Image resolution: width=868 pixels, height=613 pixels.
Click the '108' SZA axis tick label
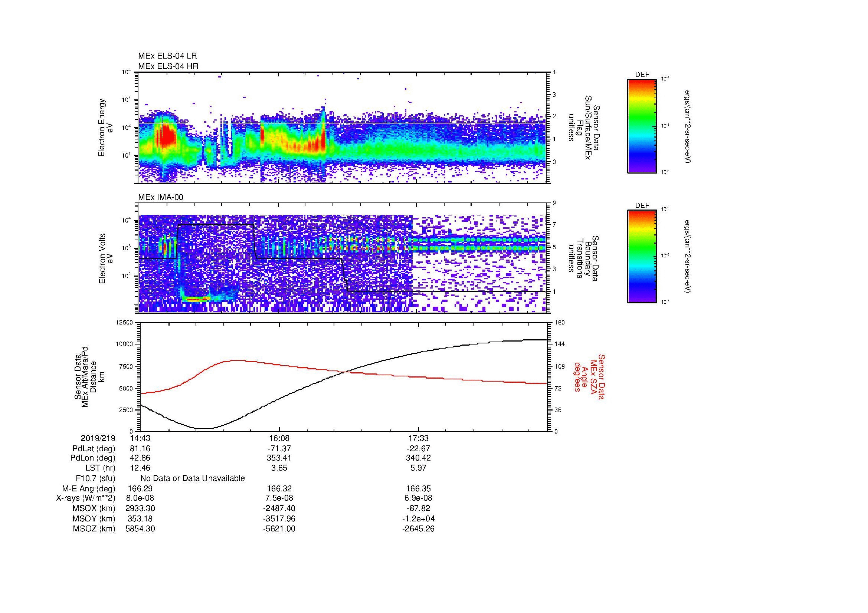560,366
